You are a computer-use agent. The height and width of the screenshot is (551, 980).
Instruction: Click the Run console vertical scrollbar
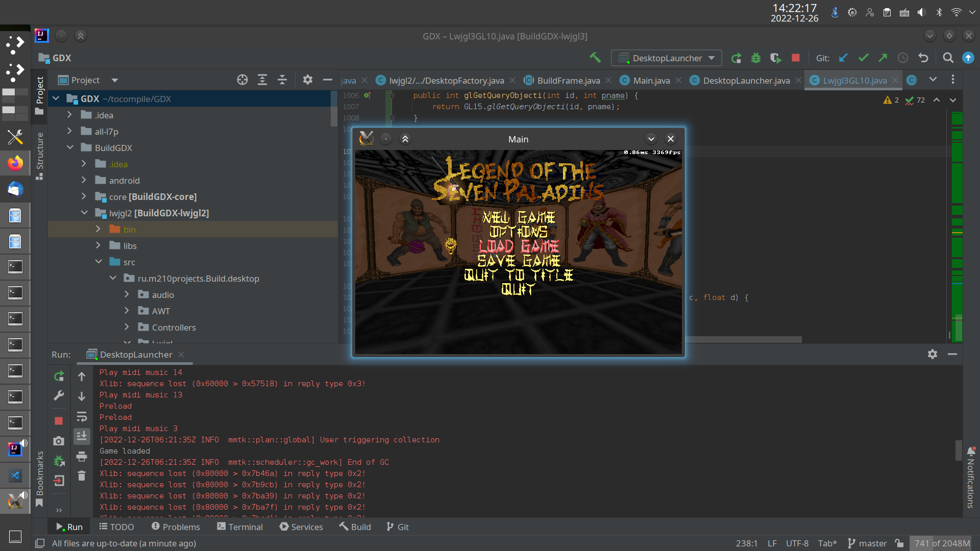(959, 450)
